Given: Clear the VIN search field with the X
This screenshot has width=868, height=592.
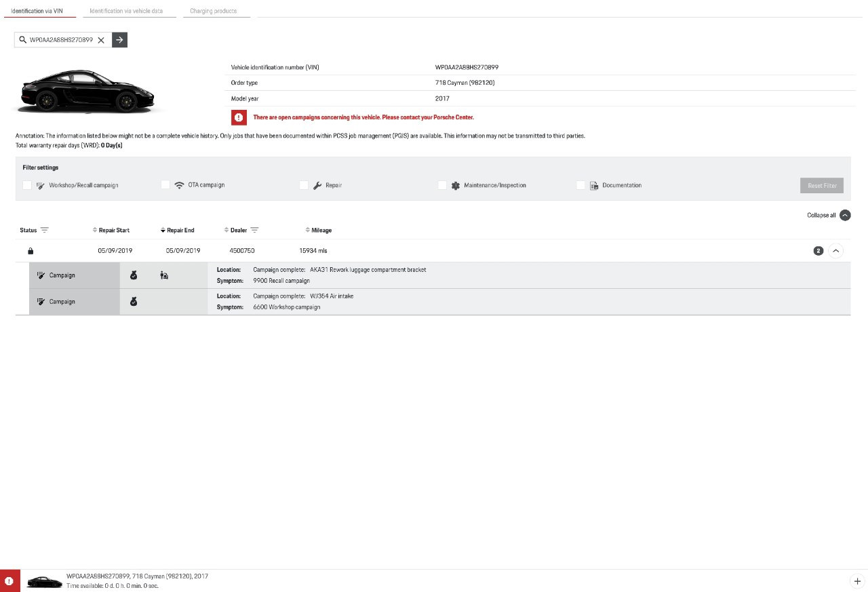Looking at the screenshot, I should 101,40.
